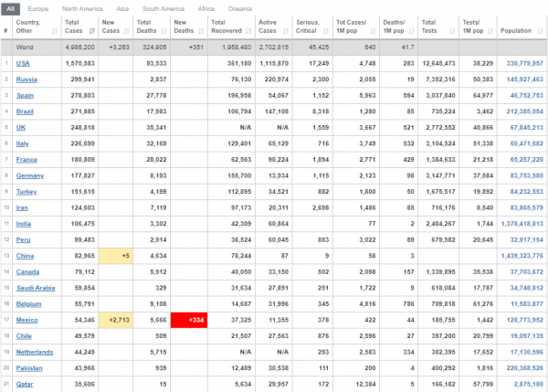548x392 pixels.
Task: Sort table by New Deaths arrows
Action: 201,31
